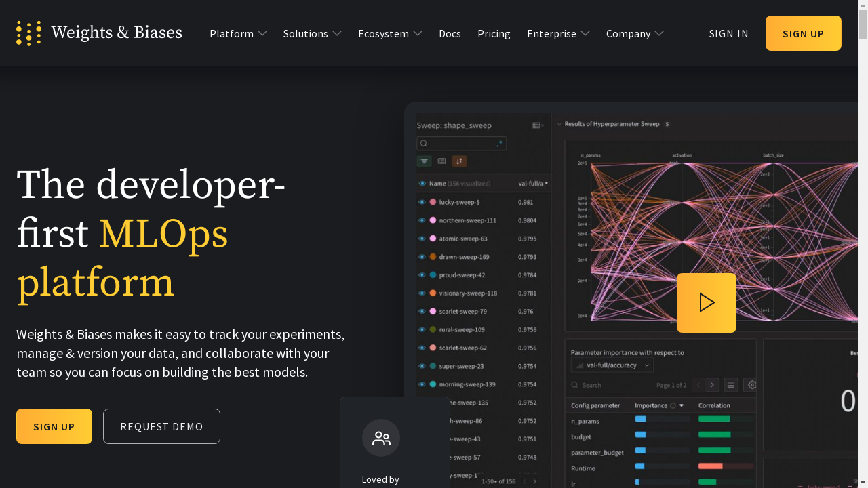Open the 1-50 rows-per-page dropdown
Viewport: 868px width, 488px height.
[488, 481]
